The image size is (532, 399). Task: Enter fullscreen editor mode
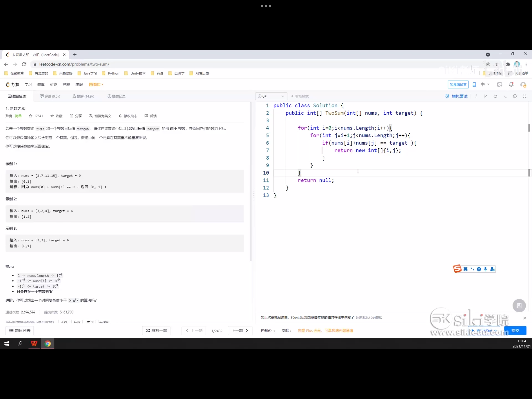point(525,96)
